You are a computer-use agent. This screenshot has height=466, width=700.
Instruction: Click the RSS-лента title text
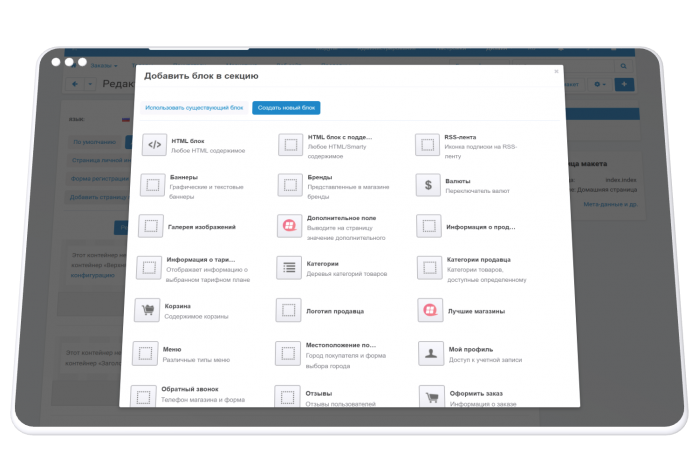coord(460,137)
